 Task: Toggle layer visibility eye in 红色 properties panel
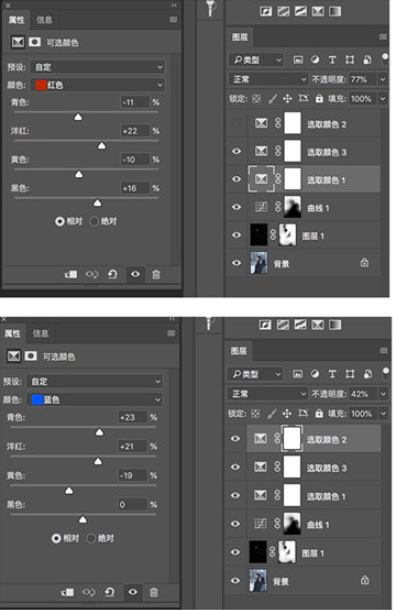(x=135, y=275)
